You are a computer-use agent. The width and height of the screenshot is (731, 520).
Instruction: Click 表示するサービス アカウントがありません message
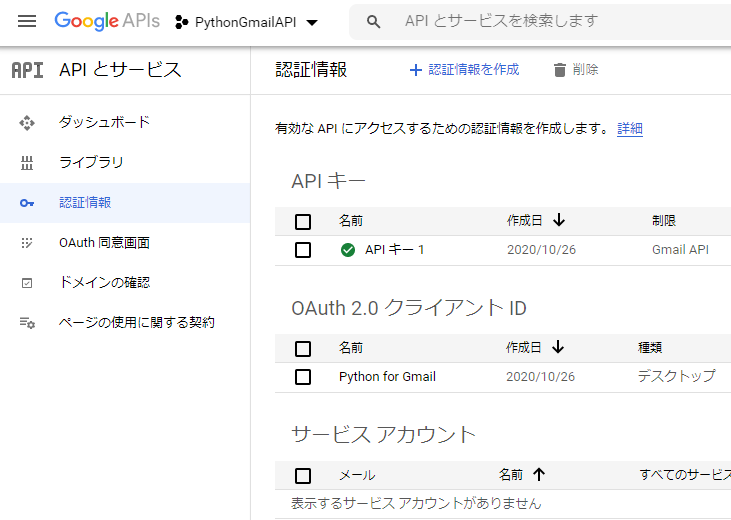point(416,504)
